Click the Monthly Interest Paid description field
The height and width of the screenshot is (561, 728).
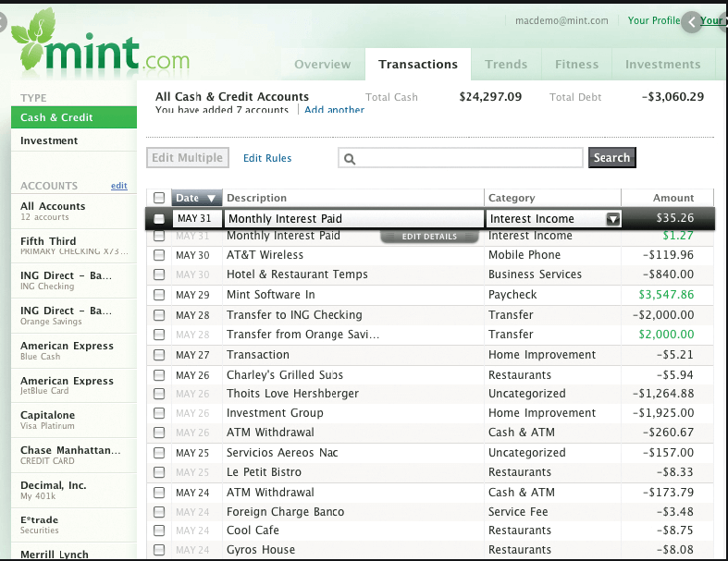tap(353, 218)
